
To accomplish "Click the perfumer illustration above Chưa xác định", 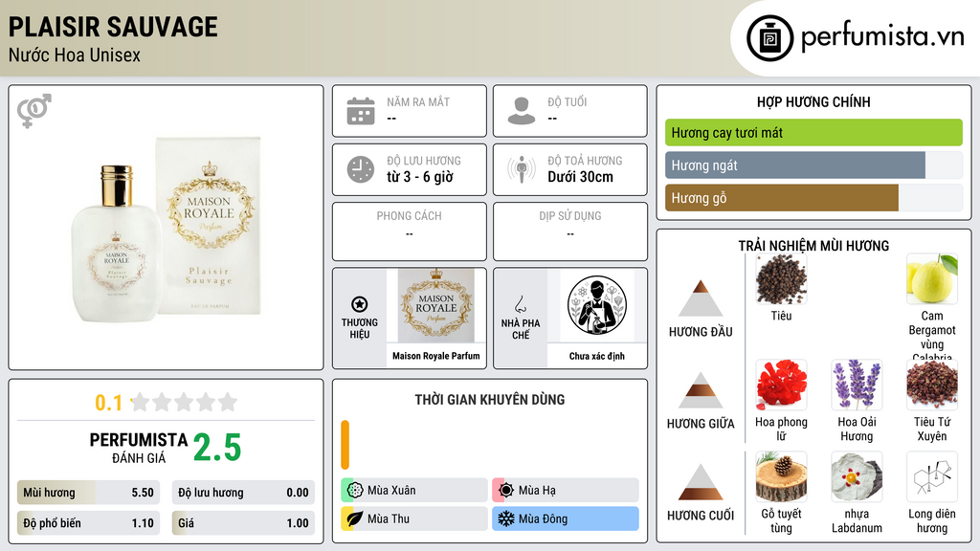I will point(597,306).
